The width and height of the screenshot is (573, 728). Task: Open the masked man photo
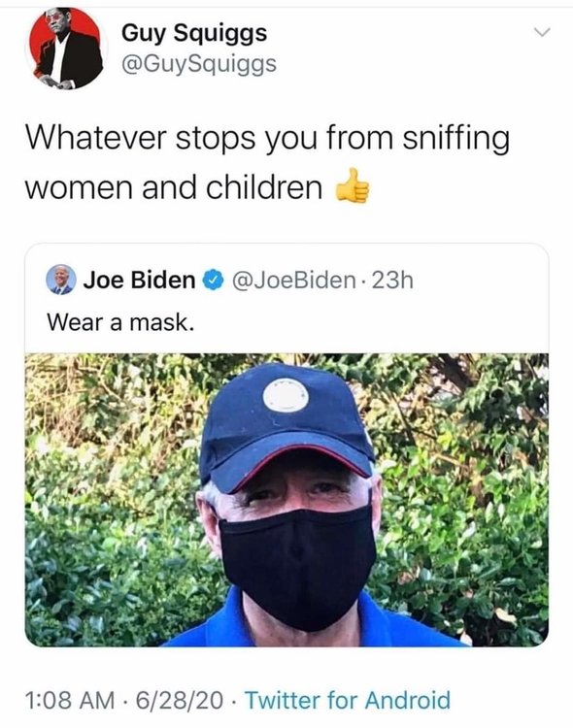(x=286, y=500)
